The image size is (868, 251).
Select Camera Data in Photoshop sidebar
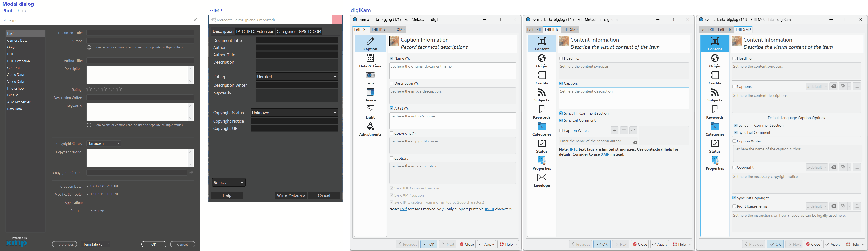pyautogui.click(x=17, y=40)
